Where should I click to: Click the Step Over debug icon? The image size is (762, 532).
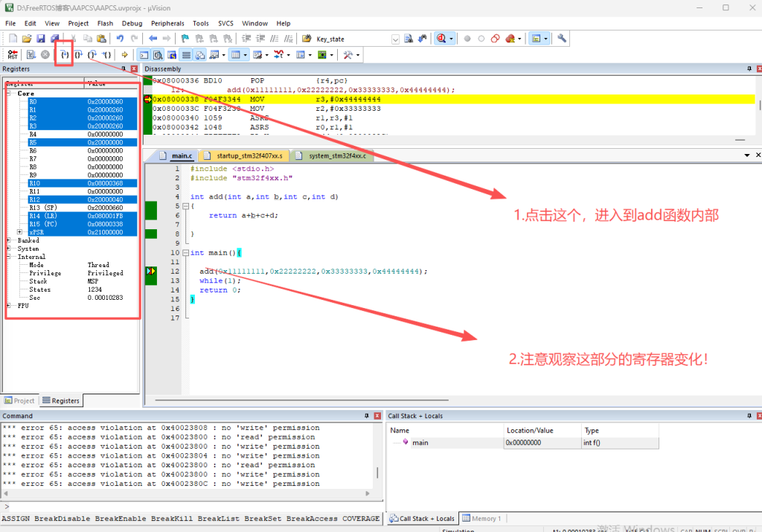click(x=78, y=55)
